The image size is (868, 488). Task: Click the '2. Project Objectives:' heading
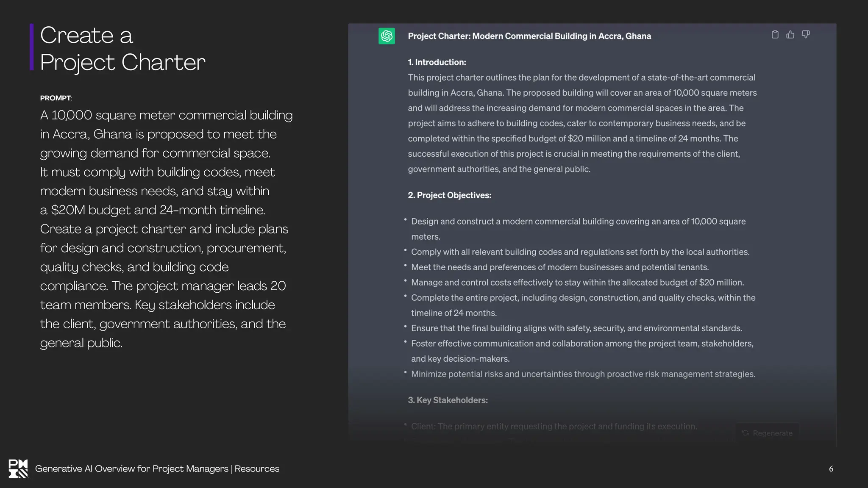449,195
